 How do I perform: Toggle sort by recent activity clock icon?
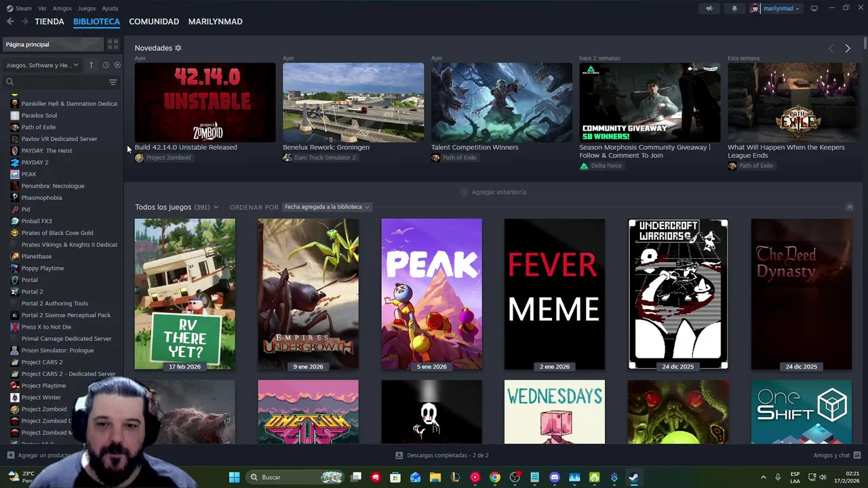tap(106, 65)
